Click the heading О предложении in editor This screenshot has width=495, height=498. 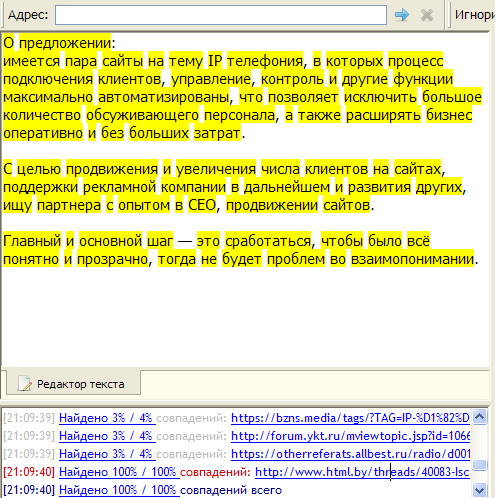[x=59, y=43]
